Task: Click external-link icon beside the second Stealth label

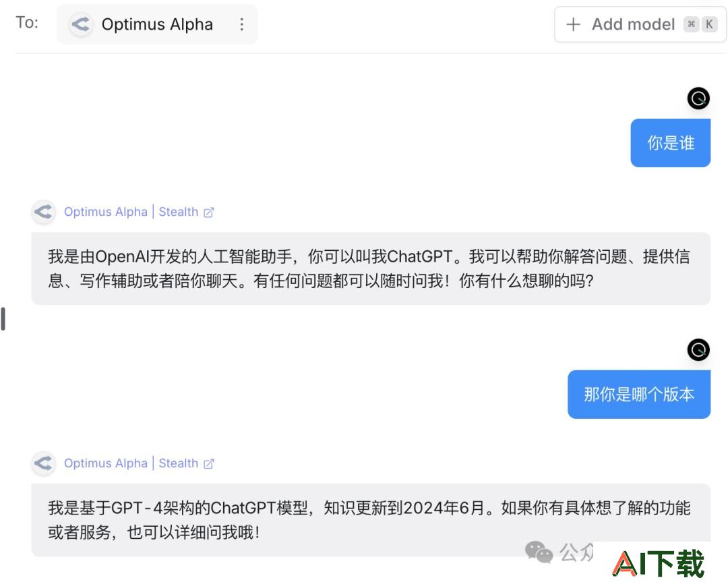Action: pyautogui.click(x=209, y=463)
